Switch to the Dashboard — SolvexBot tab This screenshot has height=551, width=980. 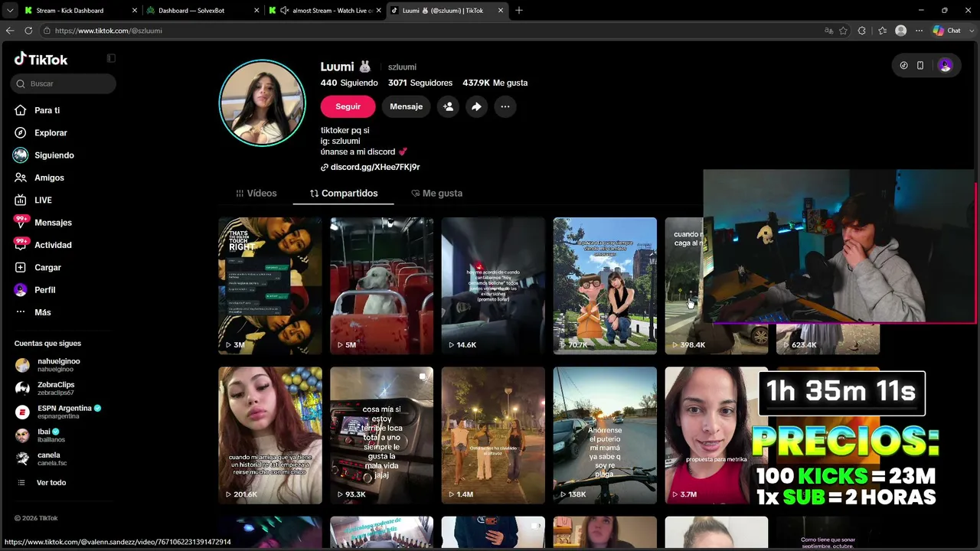201,11
